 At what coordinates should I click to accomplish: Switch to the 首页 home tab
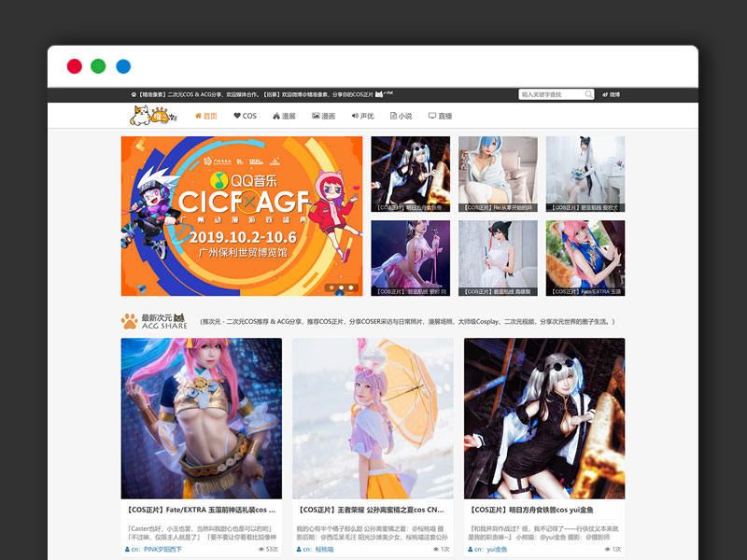[205, 116]
